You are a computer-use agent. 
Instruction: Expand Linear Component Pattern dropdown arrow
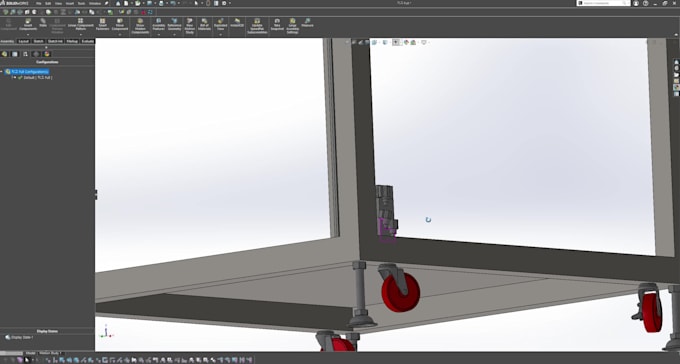81,34
